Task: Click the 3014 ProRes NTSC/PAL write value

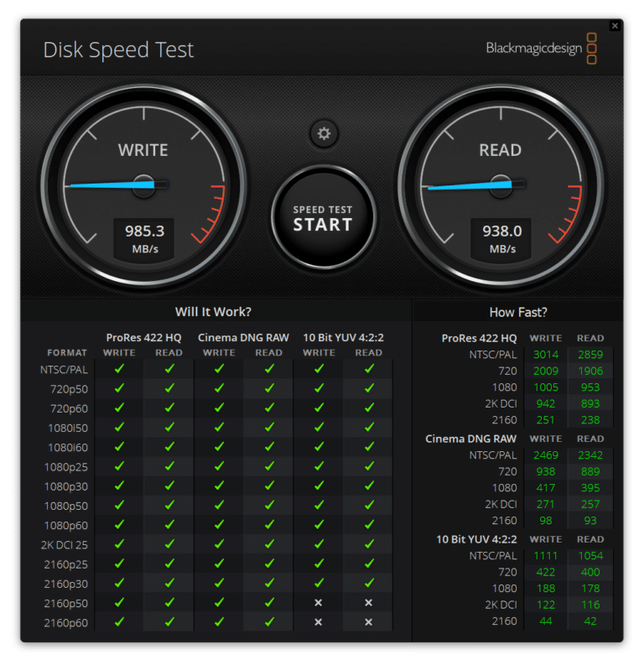Action: pos(546,355)
